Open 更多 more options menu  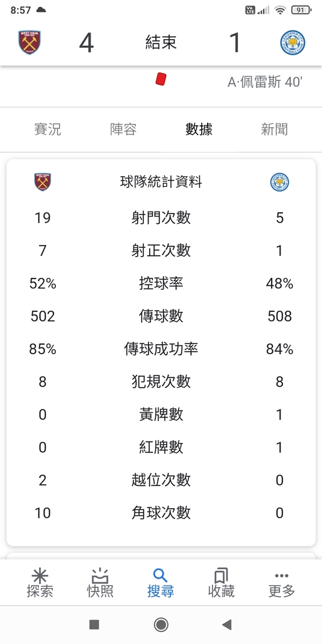(281, 583)
